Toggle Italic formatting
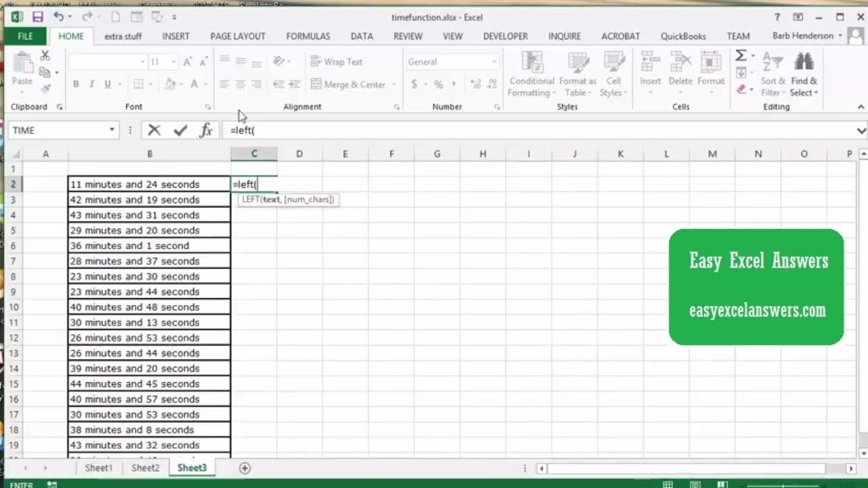The height and width of the screenshot is (488, 868). pyautogui.click(x=92, y=84)
